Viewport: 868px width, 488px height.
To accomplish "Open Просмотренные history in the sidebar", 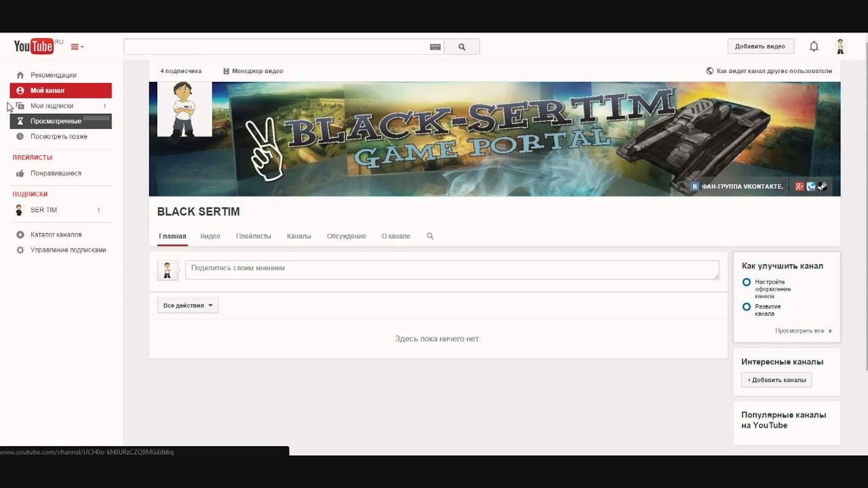I will (x=60, y=121).
